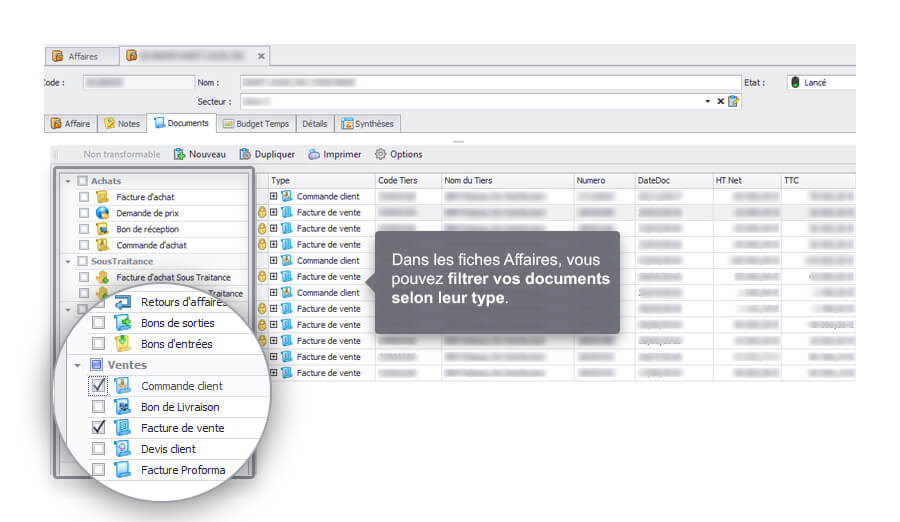900x522 pixels.
Task: Click the Facture d'achat icon
Action: click(102, 196)
